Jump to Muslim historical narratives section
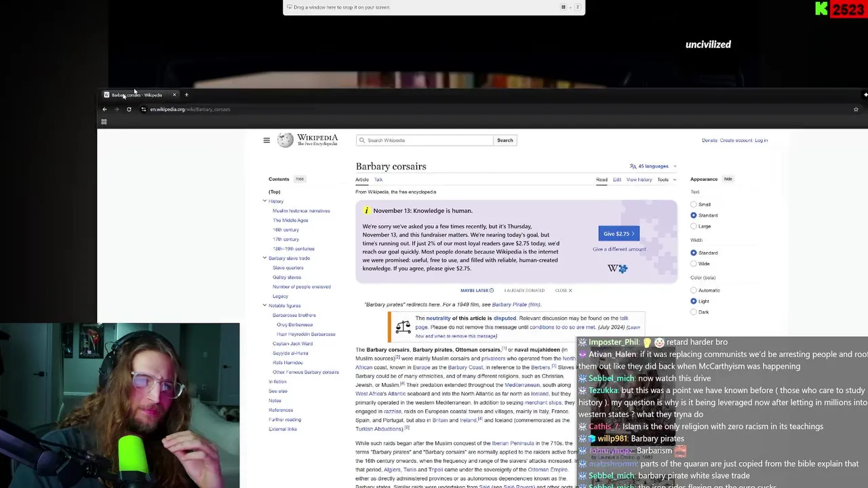Image resolution: width=868 pixels, height=488 pixels. [301, 211]
